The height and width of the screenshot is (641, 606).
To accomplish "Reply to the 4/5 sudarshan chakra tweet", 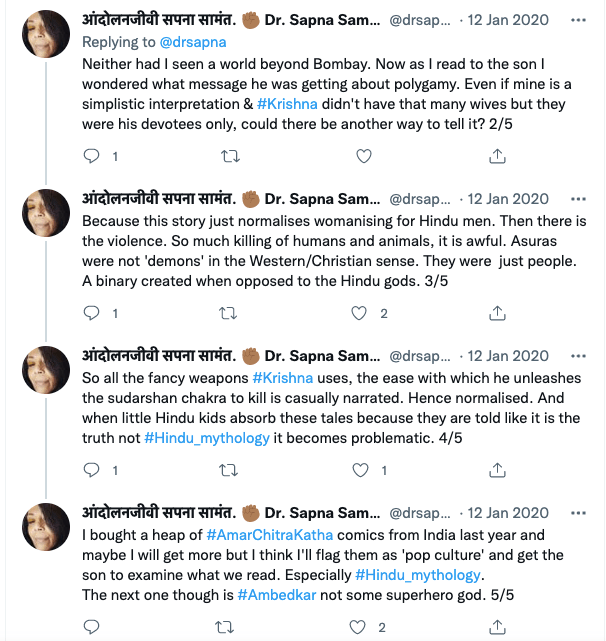I will 91,470.
